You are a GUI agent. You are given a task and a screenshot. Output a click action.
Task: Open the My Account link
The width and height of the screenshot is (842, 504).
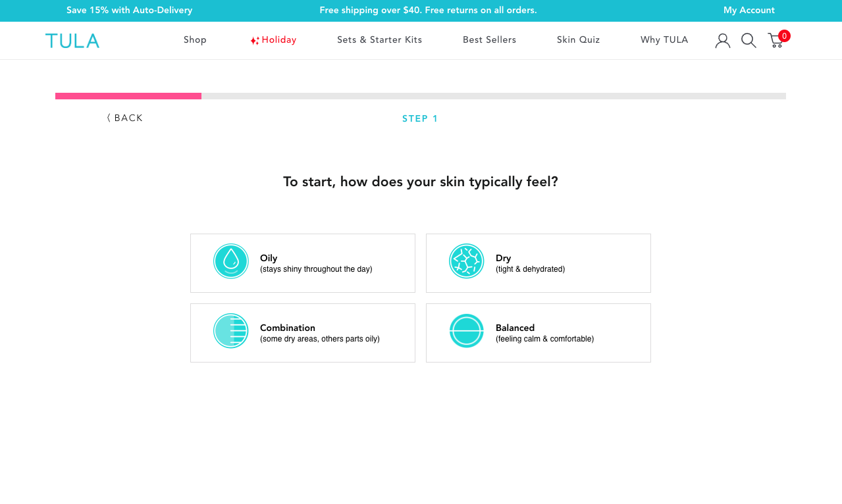click(749, 11)
